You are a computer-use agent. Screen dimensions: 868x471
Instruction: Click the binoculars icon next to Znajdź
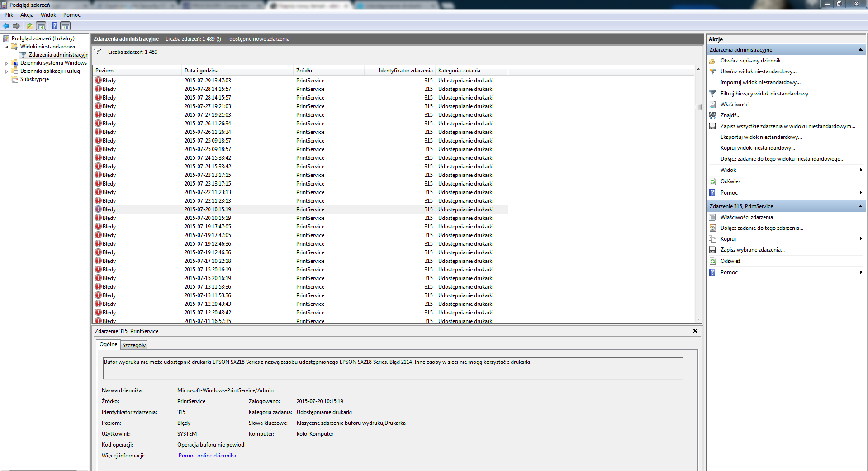click(x=712, y=115)
